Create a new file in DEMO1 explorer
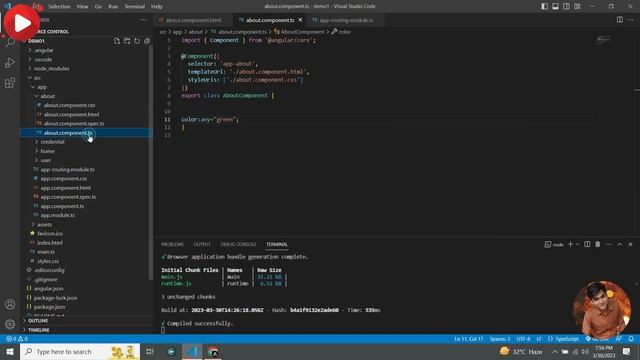Screen dimensions: 640x360 [117, 41]
